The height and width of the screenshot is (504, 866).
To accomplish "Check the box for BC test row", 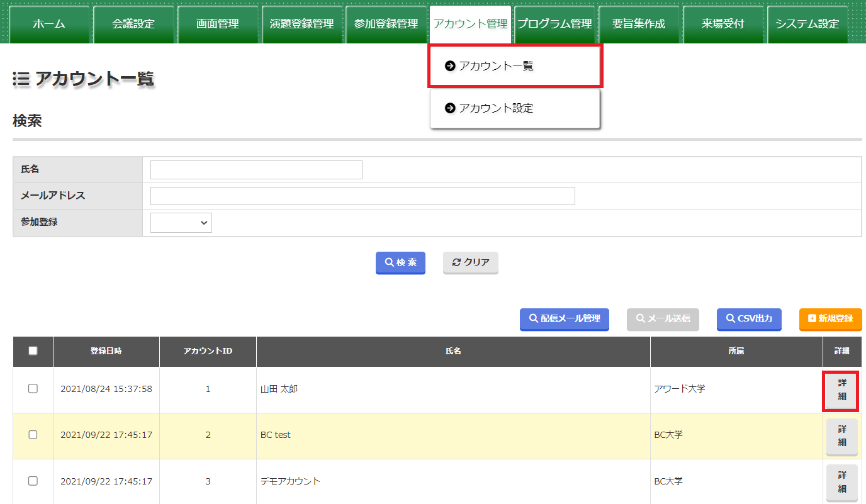I will pyautogui.click(x=33, y=435).
